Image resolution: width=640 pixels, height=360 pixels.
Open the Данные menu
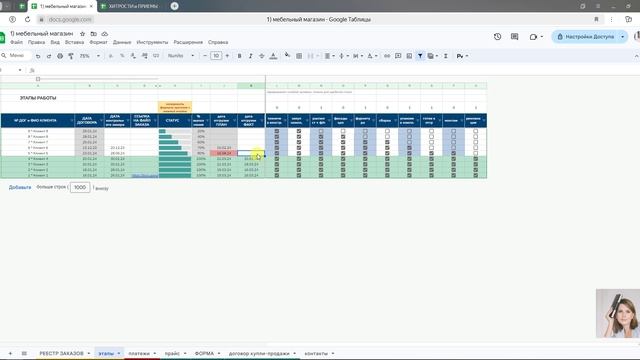pyautogui.click(x=122, y=42)
